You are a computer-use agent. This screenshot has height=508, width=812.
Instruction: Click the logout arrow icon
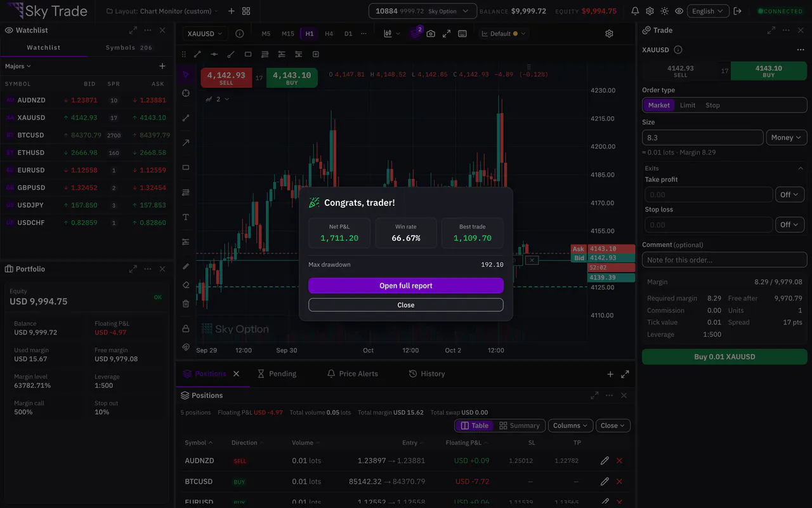[x=737, y=11]
